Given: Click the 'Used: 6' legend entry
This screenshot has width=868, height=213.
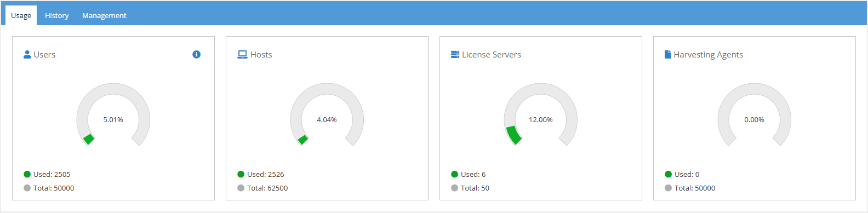Looking at the screenshot, I should (x=469, y=174).
